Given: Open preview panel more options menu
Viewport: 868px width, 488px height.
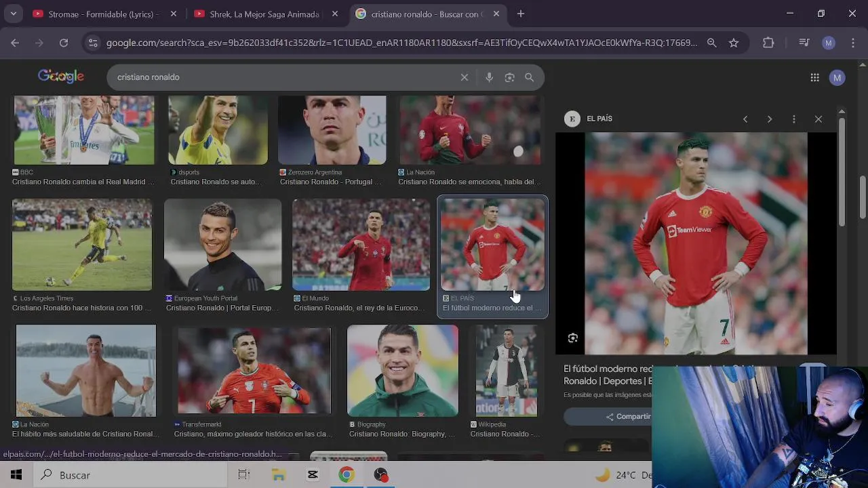Looking at the screenshot, I should (794, 119).
